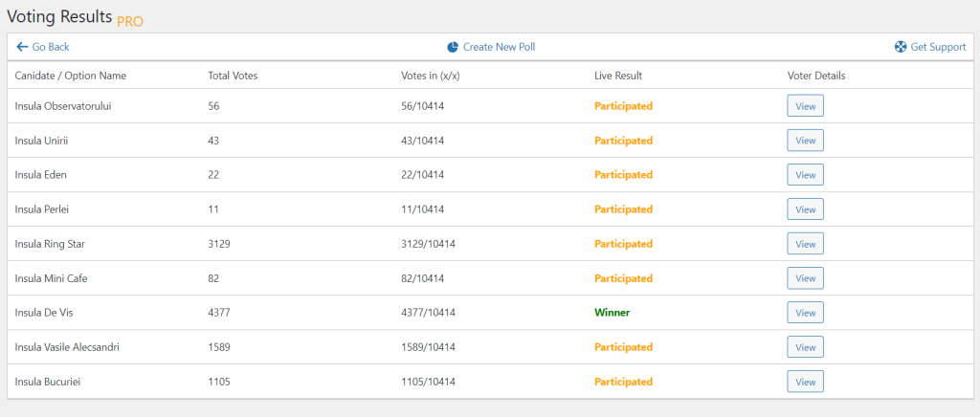The image size is (980, 417).
Task: Open the Go Back link
Action: [x=51, y=47]
